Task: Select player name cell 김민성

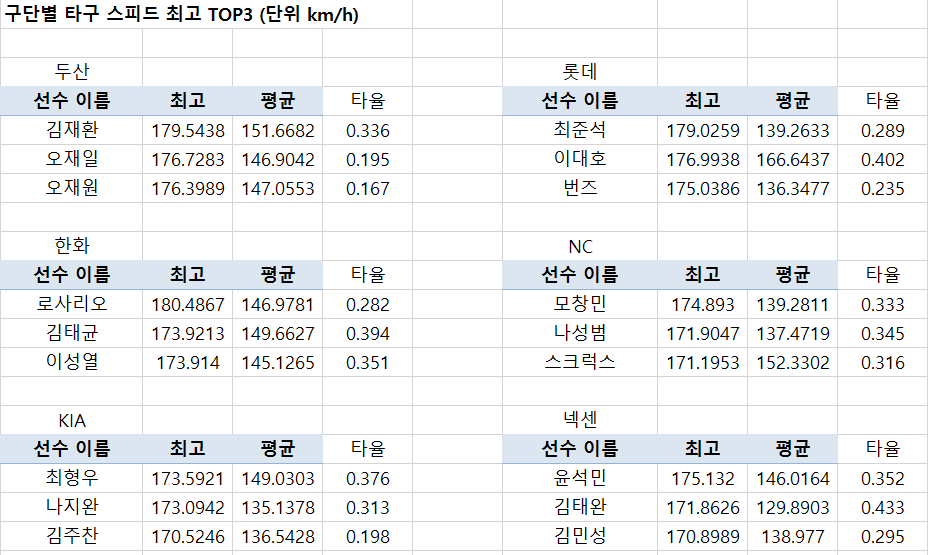Action: point(580,536)
